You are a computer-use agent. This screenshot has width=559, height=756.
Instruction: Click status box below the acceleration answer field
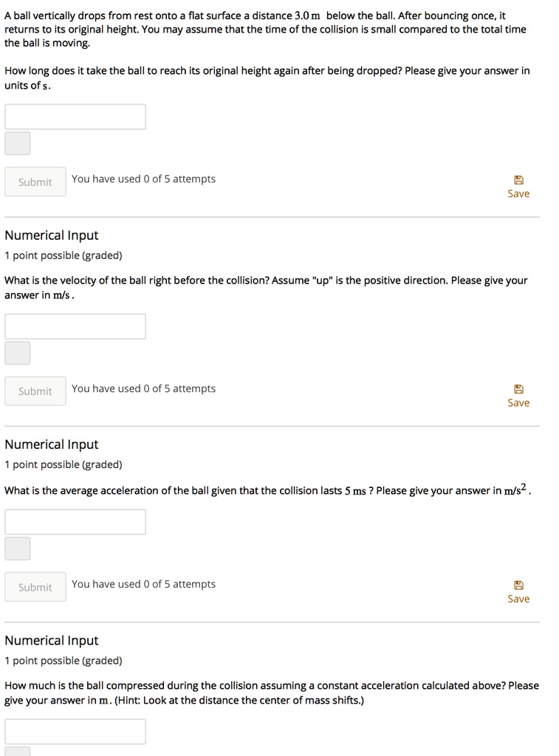pyautogui.click(x=18, y=549)
